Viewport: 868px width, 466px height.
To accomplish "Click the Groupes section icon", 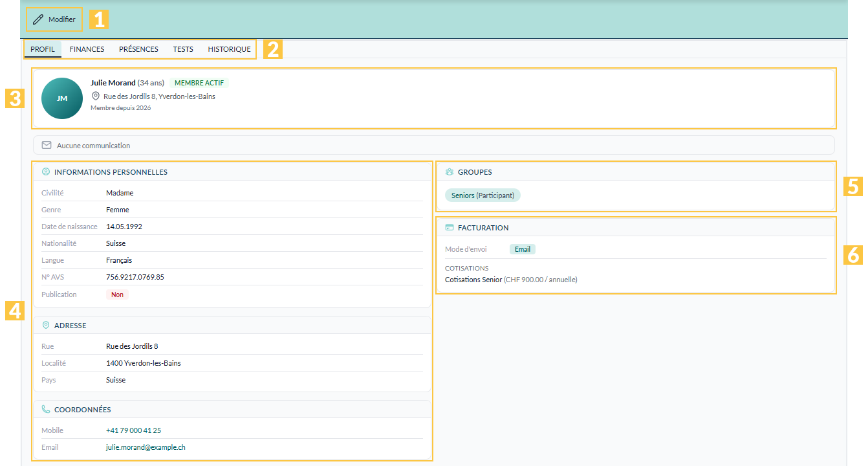I will pyautogui.click(x=450, y=172).
